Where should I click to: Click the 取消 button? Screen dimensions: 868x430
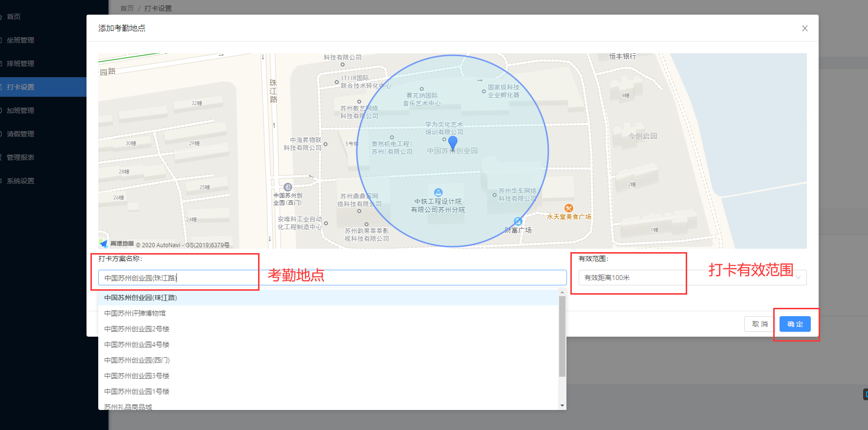point(760,324)
